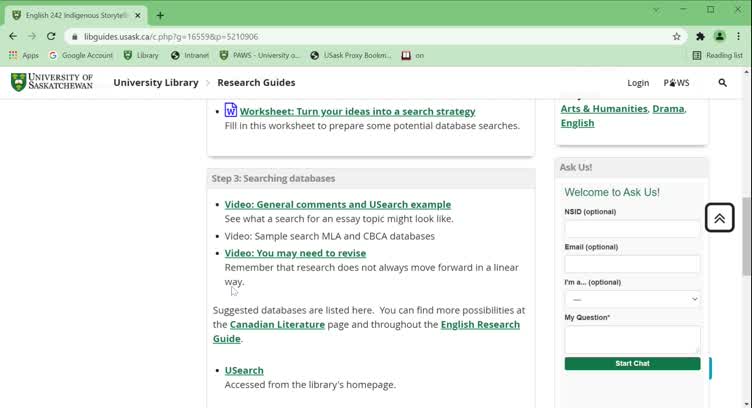Click the back-to-top double chevron button
The width and height of the screenshot is (752, 408).
pyautogui.click(x=719, y=218)
